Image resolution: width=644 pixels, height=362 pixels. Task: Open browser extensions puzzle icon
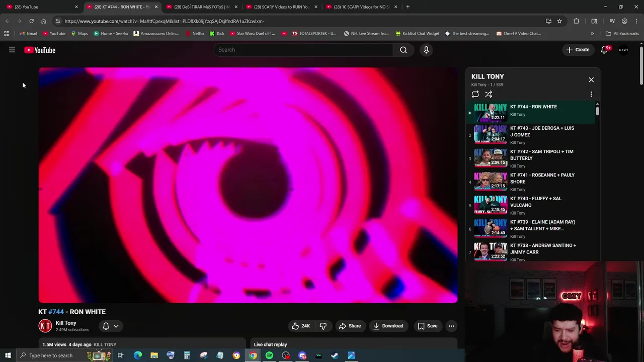coord(576,21)
